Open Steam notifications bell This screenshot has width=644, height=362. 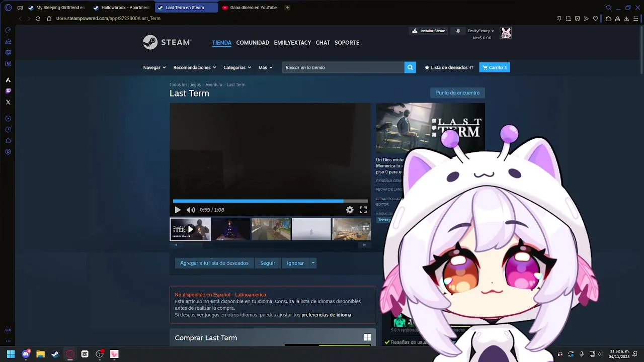[458, 31]
